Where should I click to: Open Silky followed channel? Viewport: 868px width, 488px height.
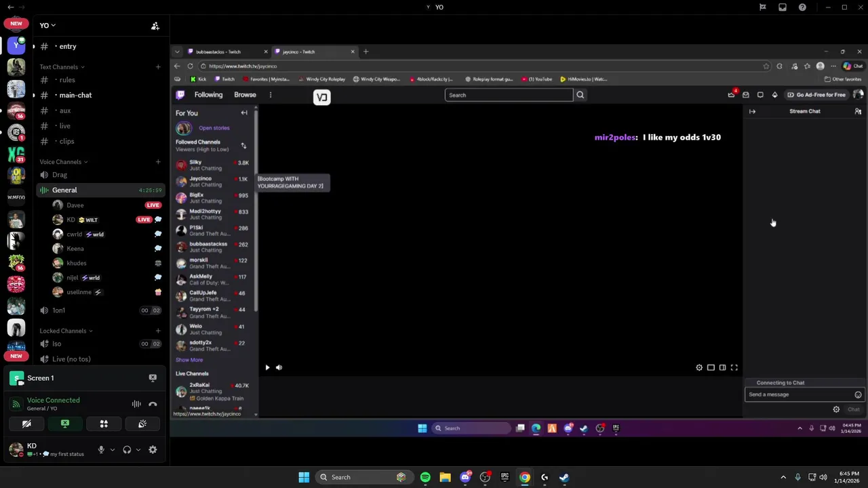[x=214, y=165]
